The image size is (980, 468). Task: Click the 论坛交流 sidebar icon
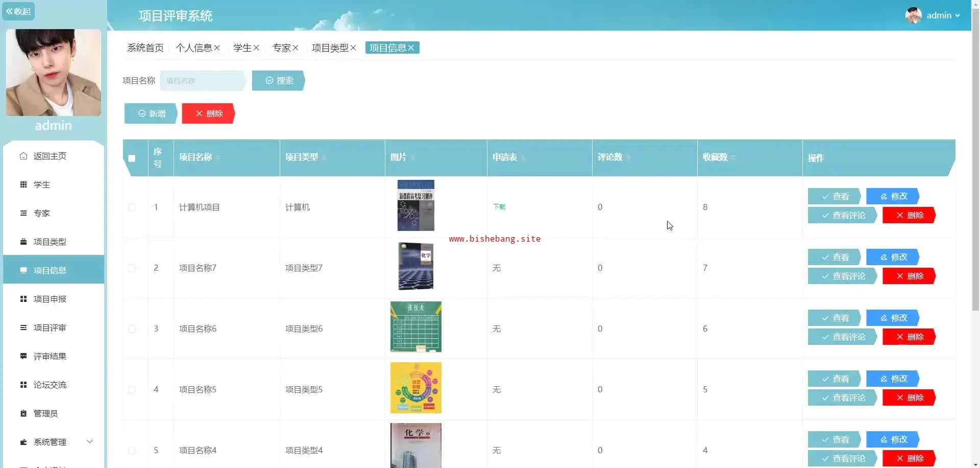23,385
